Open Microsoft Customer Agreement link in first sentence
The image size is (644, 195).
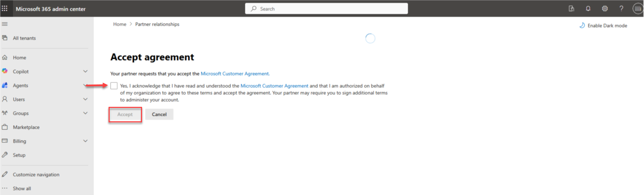235,74
